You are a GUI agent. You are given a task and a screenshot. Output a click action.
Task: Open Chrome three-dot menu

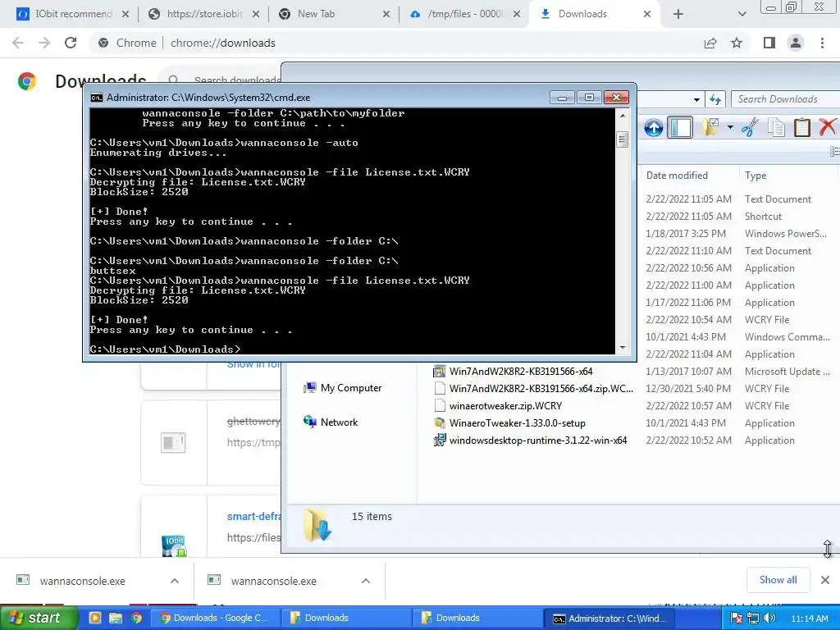822,43
